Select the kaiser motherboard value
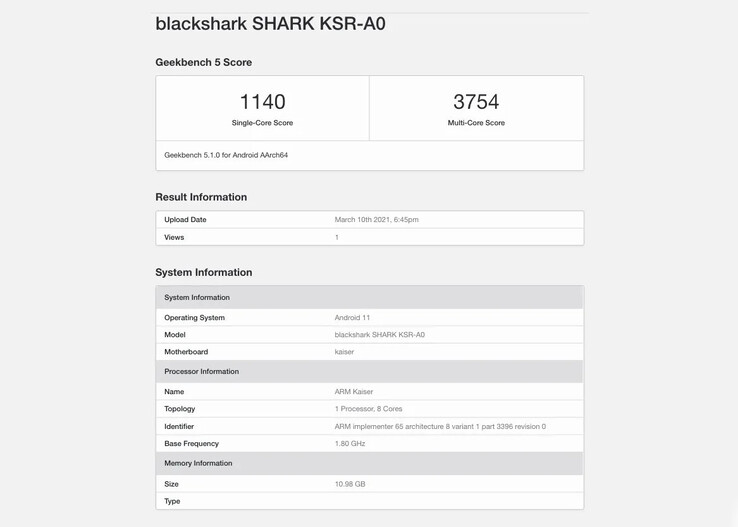 (344, 352)
